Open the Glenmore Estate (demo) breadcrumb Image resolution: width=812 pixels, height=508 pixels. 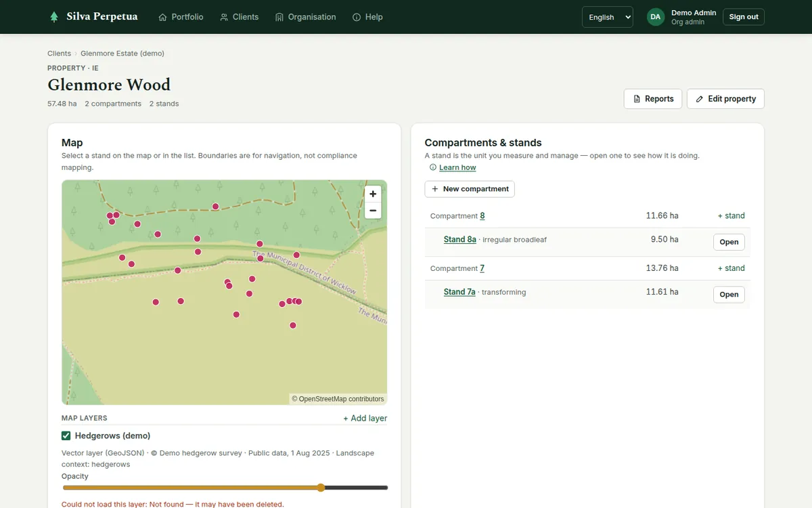tap(122, 54)
